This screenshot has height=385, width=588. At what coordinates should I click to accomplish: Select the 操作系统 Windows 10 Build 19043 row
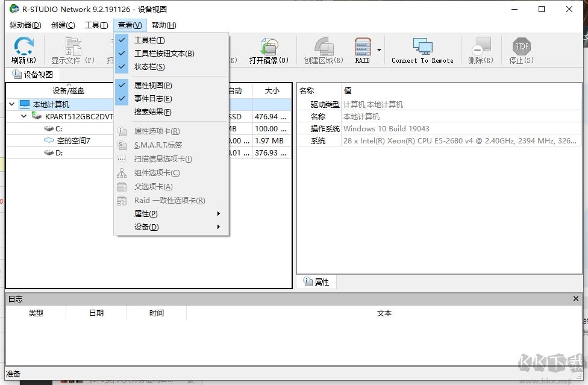coord(440,128)
